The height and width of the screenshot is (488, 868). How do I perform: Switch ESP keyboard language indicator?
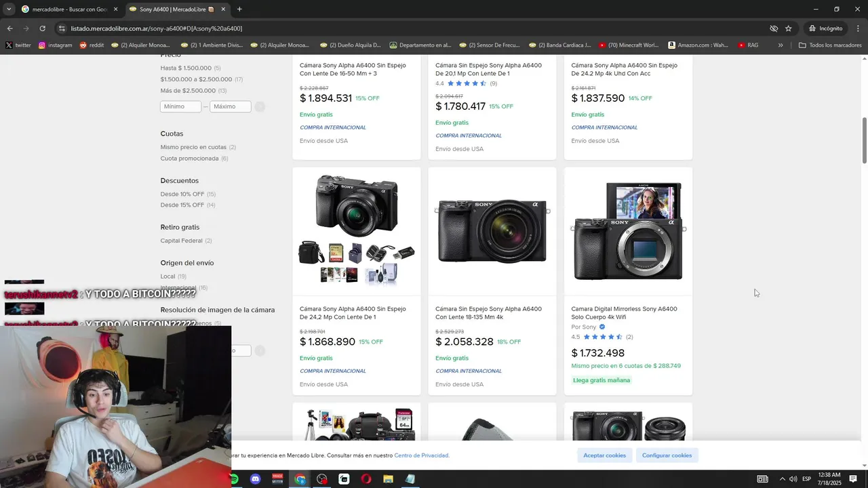(x=807, y=479)
